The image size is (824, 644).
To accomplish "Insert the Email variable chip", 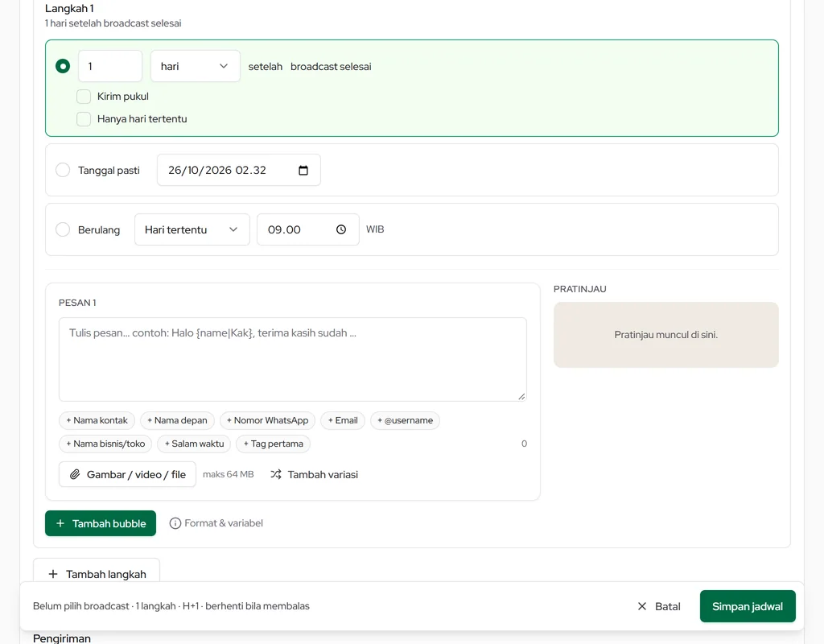I will tap(343, 420).
